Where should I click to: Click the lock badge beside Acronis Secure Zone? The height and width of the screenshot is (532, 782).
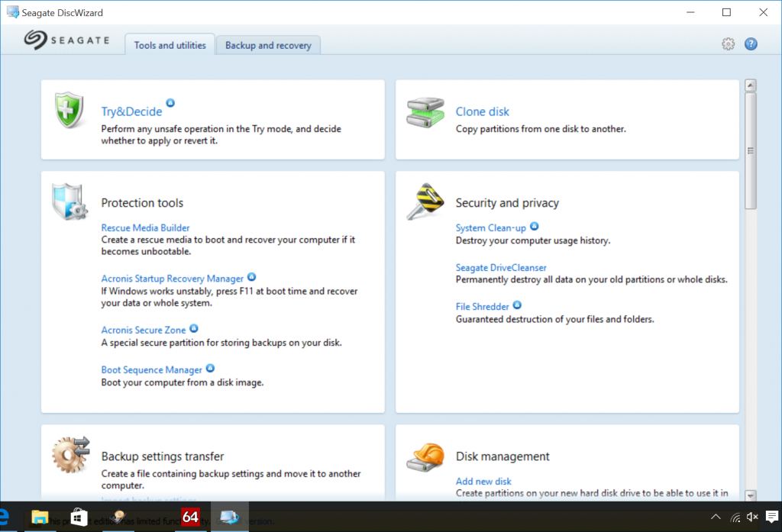pos(194,328)
